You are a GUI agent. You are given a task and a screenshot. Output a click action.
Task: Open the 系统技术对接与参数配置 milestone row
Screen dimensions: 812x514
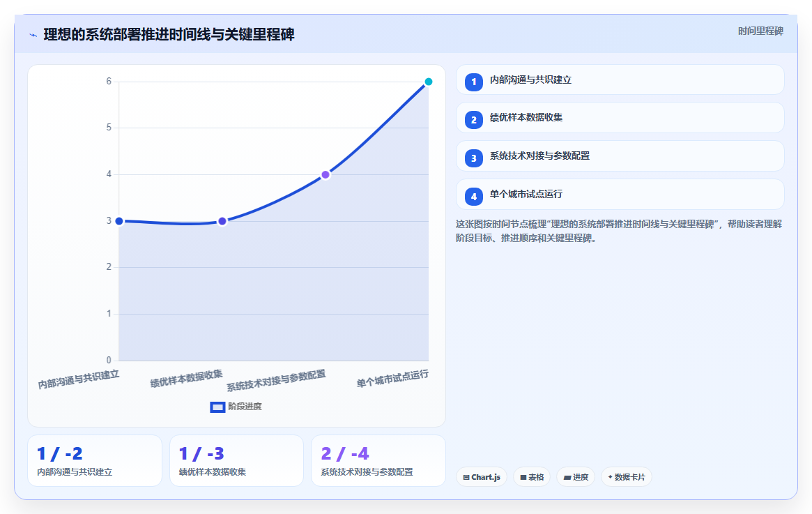[620, 156]
